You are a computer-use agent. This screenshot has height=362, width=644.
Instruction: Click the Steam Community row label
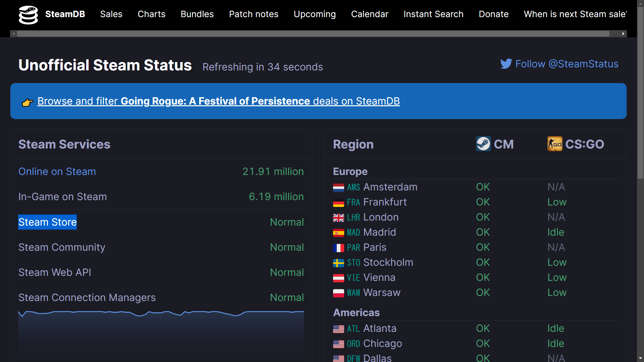(62, 247)
